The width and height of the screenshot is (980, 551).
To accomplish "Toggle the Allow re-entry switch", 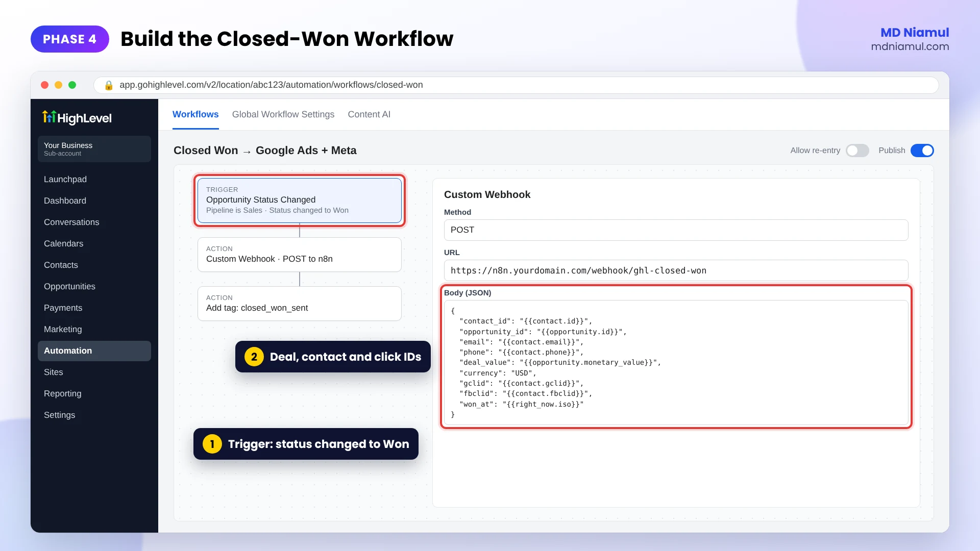I will point(857,151).
